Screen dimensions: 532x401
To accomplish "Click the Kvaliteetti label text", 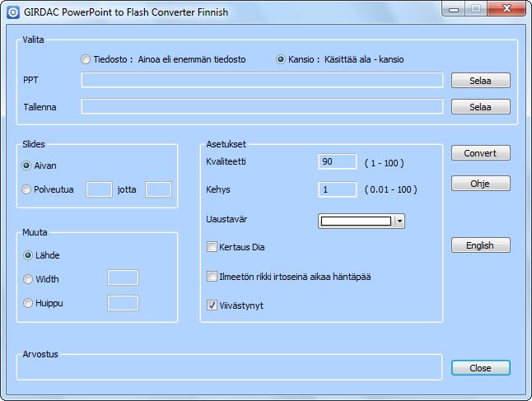I will tap(226, 161).
